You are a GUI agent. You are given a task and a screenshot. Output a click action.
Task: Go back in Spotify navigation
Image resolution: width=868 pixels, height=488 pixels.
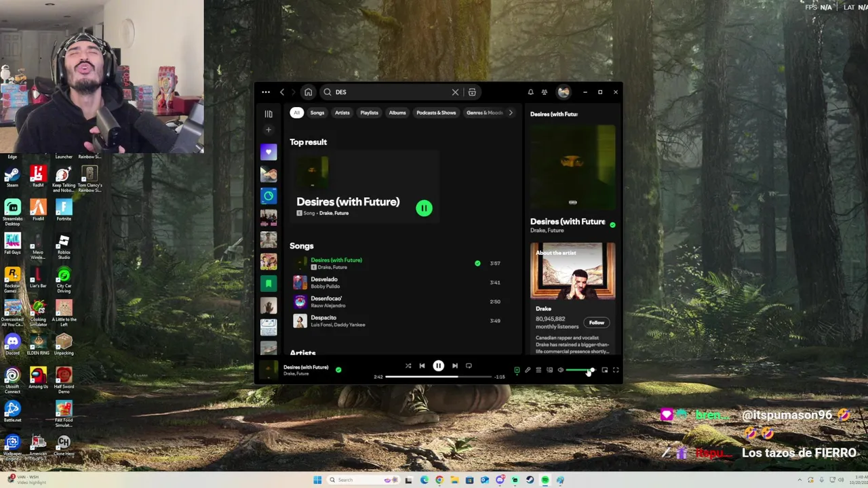[x=282, y=92]
